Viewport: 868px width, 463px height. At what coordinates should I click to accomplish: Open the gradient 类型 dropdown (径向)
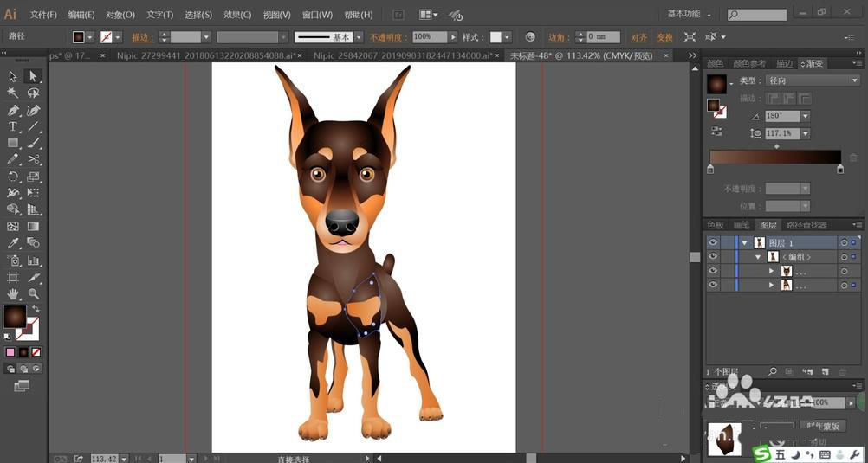813,80
